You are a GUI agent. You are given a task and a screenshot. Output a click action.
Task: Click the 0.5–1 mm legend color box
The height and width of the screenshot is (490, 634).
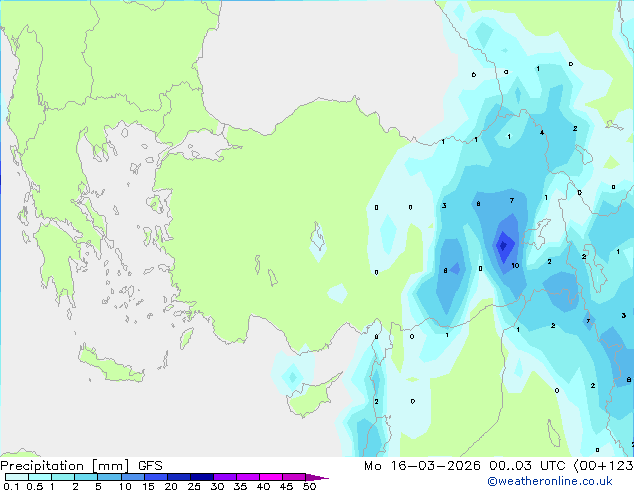pos(40,477)
